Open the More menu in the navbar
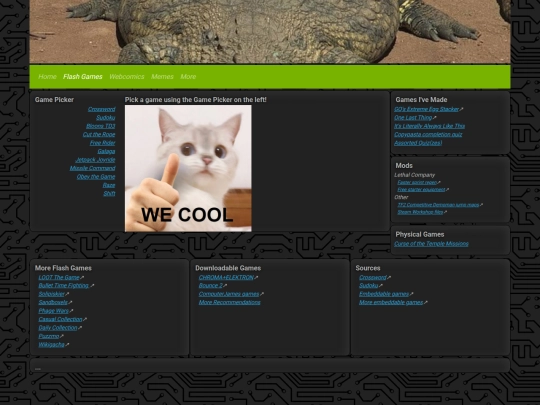The height and width of the screenshot is (405, 540). click(188, 76)
